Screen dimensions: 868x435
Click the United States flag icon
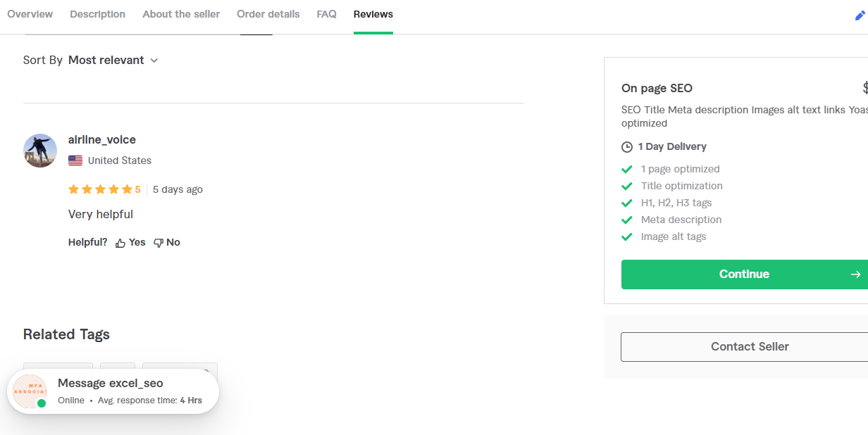pos(75,160)
